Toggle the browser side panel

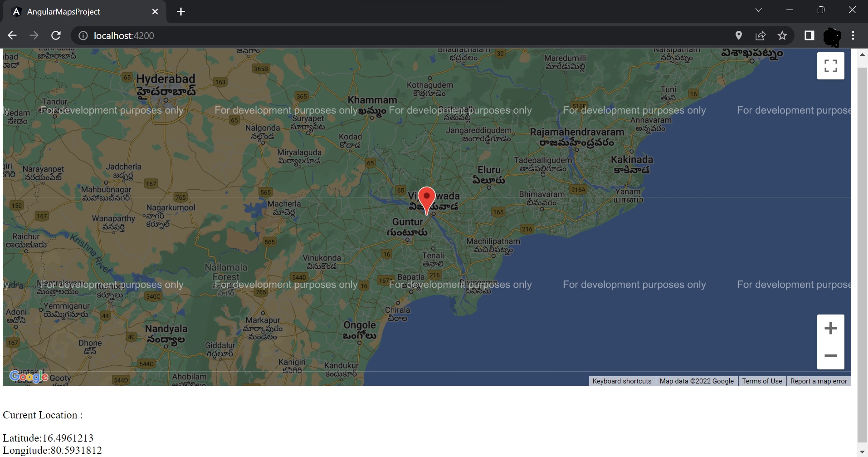pos(809,35)
